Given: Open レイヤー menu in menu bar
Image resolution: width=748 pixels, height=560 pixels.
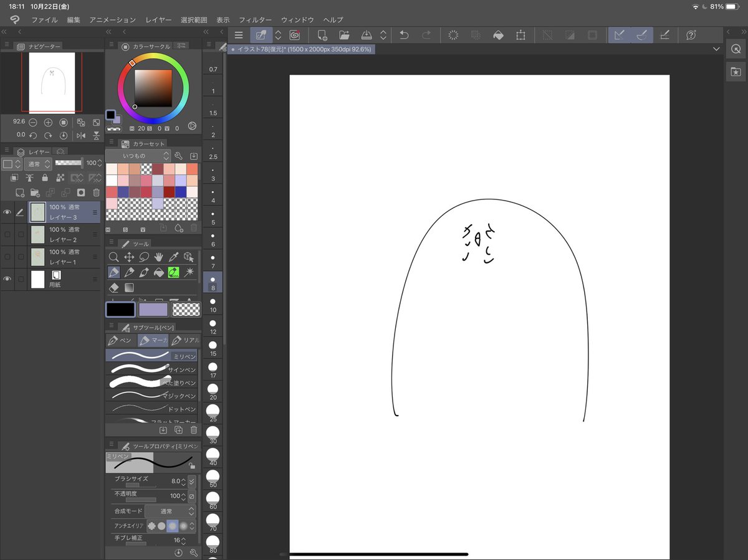Looking at the screenshot, I should tap(158, 20).
